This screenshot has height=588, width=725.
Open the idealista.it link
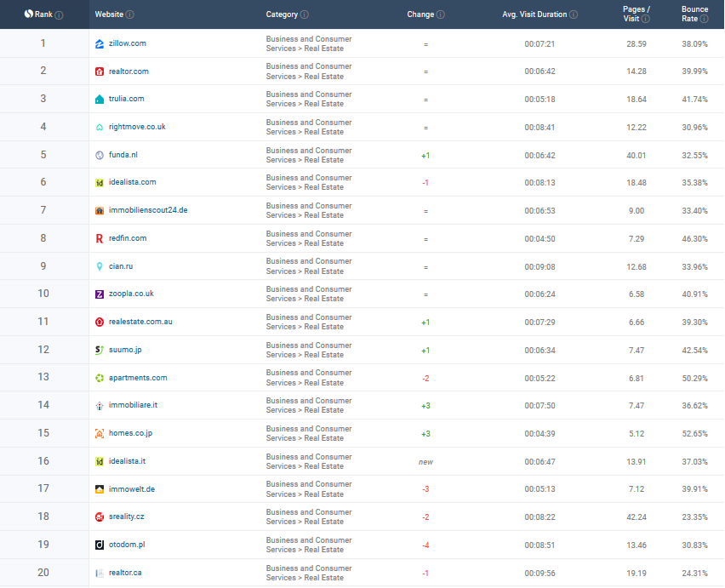point(127,461)
